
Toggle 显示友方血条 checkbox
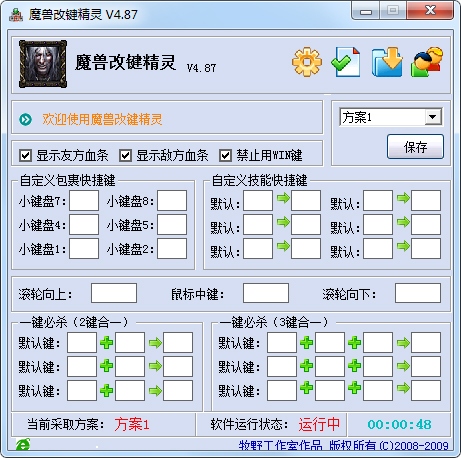(26, 156)
